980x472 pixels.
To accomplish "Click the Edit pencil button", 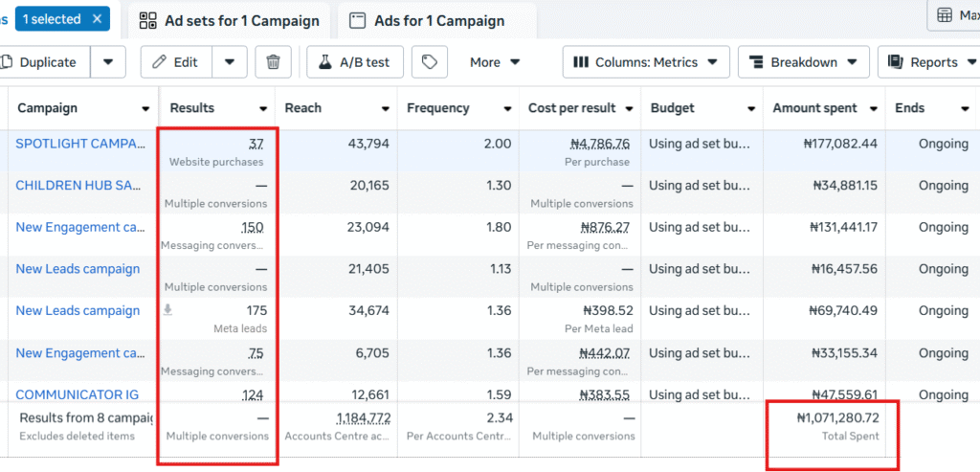I will 175,62.
